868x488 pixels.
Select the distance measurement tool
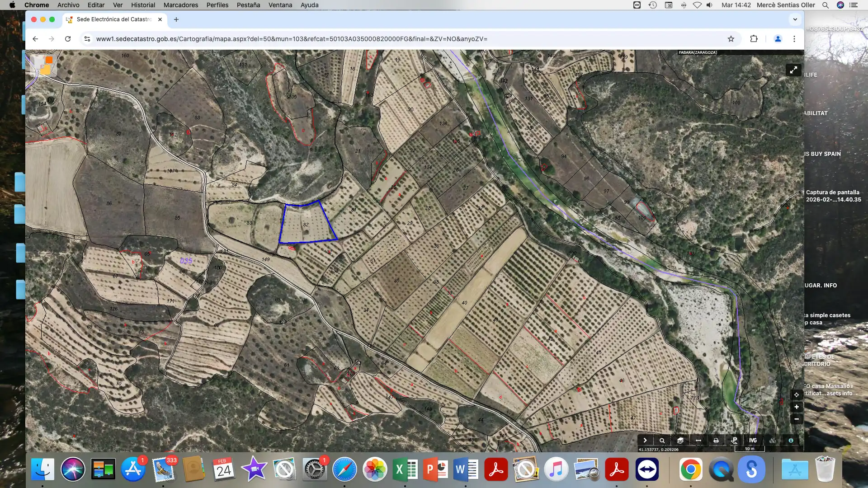[x=698, y=440]
